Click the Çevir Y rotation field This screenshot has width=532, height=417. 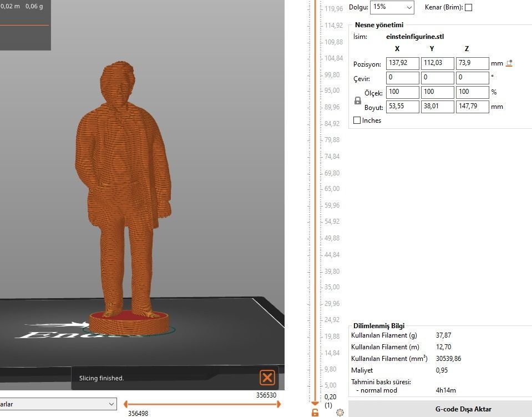437,78
